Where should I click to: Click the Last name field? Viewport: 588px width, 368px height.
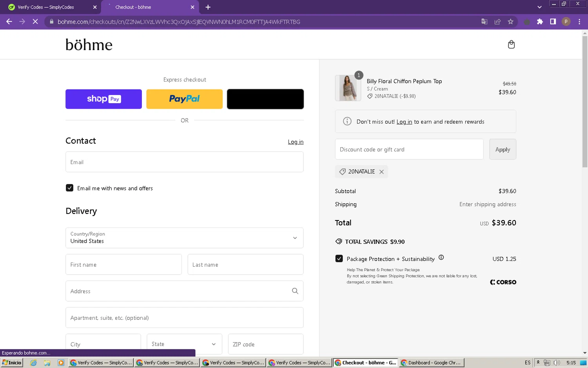(x=245, y=264)
